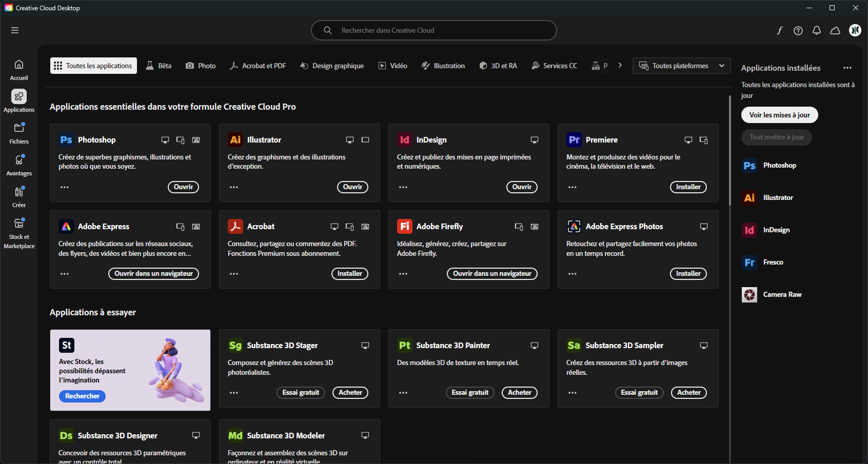Click Fresco icon in installed applications
Image resolution: width=868 pixels, height=464 pixels.
pyautogui.click(x=749, y=263)
